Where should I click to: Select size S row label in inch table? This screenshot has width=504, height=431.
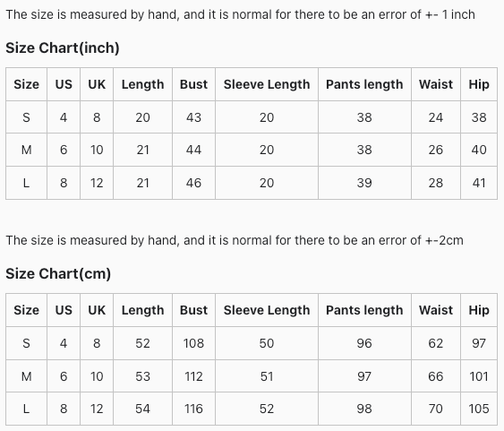point(26,117)
